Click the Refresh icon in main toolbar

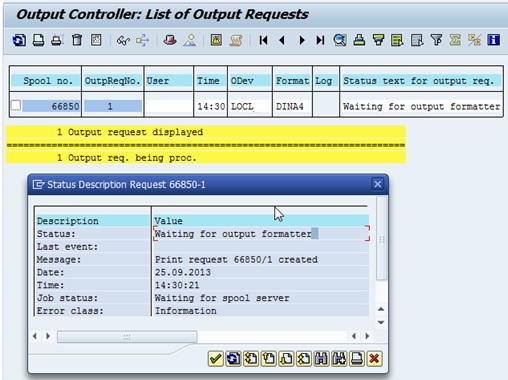(19, 40)
